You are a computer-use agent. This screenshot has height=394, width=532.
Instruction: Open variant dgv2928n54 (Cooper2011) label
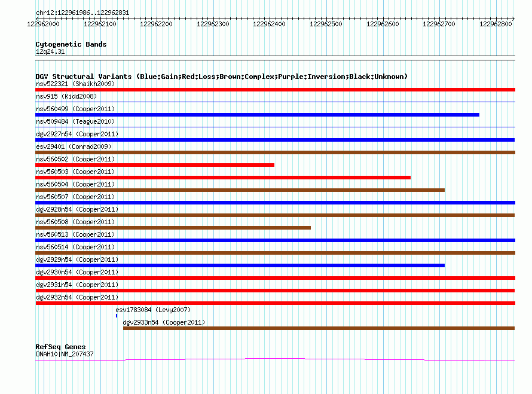click(x=77, y=209)
